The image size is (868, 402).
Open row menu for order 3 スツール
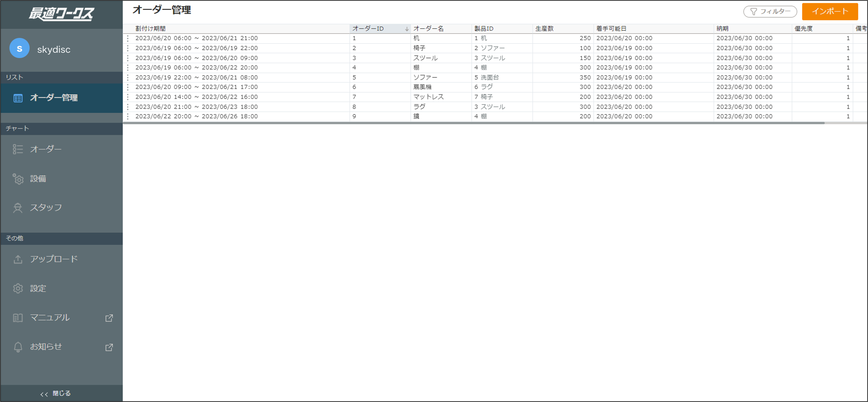tap(128, 58)
